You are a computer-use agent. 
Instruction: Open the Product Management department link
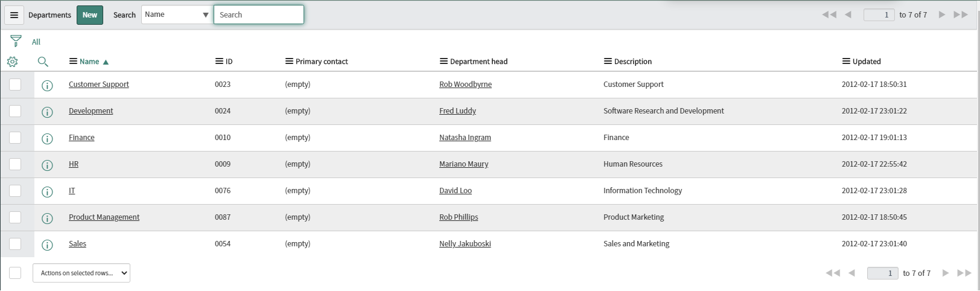(x=104, y=217)
